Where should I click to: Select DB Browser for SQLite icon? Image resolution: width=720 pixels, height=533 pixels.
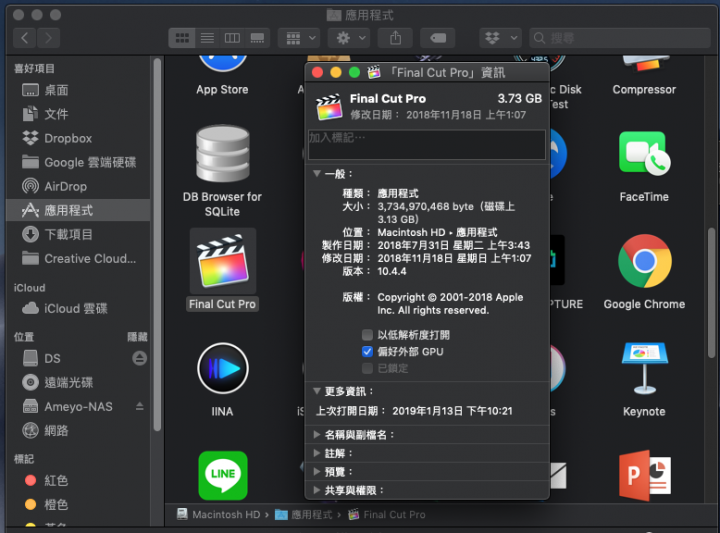tap(223, 154)
